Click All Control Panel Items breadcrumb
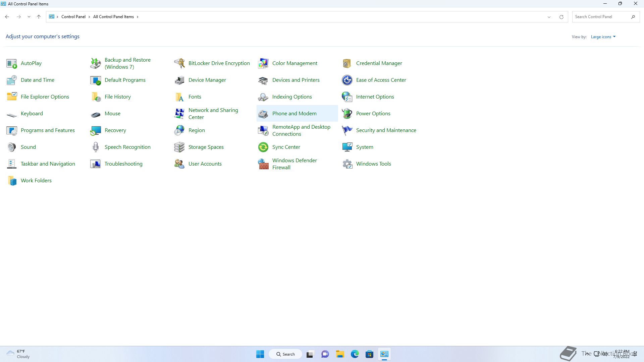The image size is (644, 362). click(x=113, y=17)
